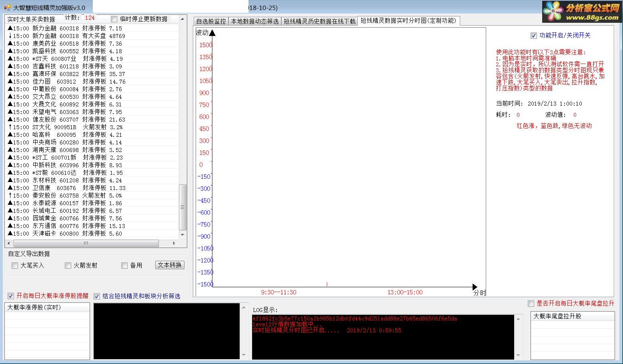Screen dimensions: 623x364
Task: Select row 永泰能源 600157
Action: coord(92,203)
